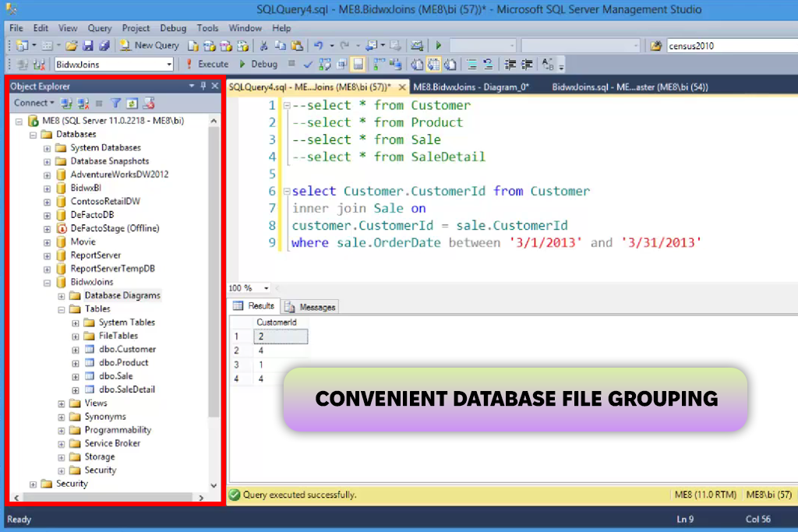Click the Object Explorer Disconnect icon

tap(83, 104)
